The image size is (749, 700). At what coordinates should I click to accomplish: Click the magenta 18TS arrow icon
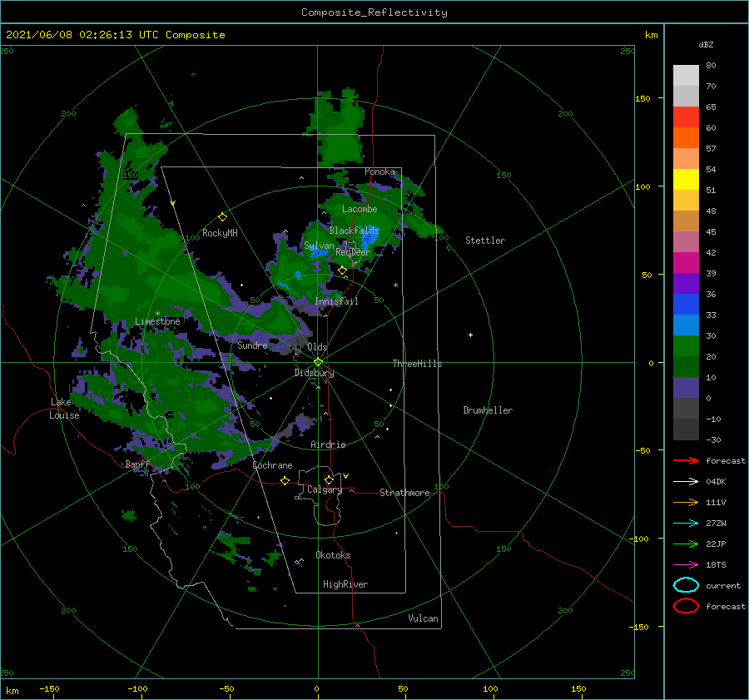coord(686,565)
